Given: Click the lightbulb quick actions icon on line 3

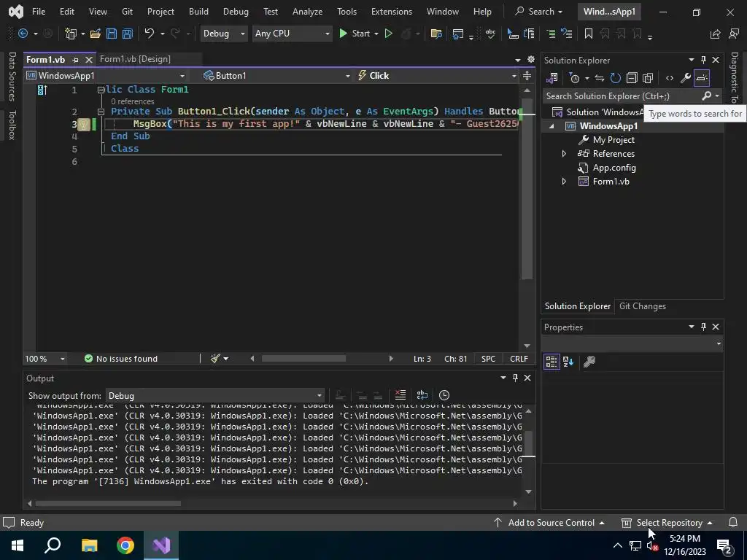Looking at the screenshot, I should click(83, 125).
